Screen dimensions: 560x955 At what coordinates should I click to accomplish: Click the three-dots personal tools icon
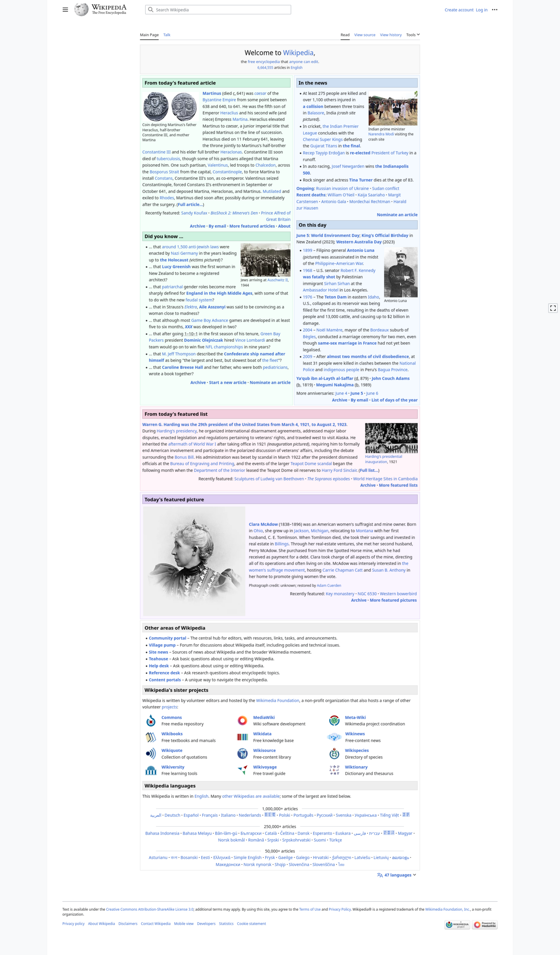tap(494, 10)
